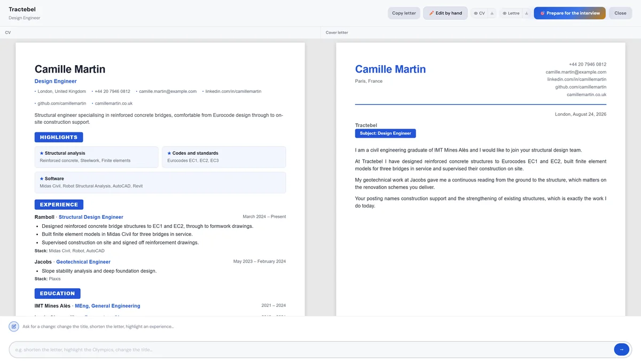Viewport: 641px width, 364px height.
Task: Open Edit by hand mode
Action: 445,13
